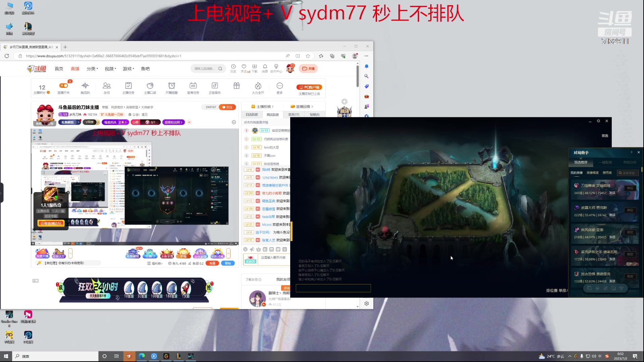The image size is (644, 362).
Task: Expand the 游戏 dropdown menu
Action: [x=128, y=68]
